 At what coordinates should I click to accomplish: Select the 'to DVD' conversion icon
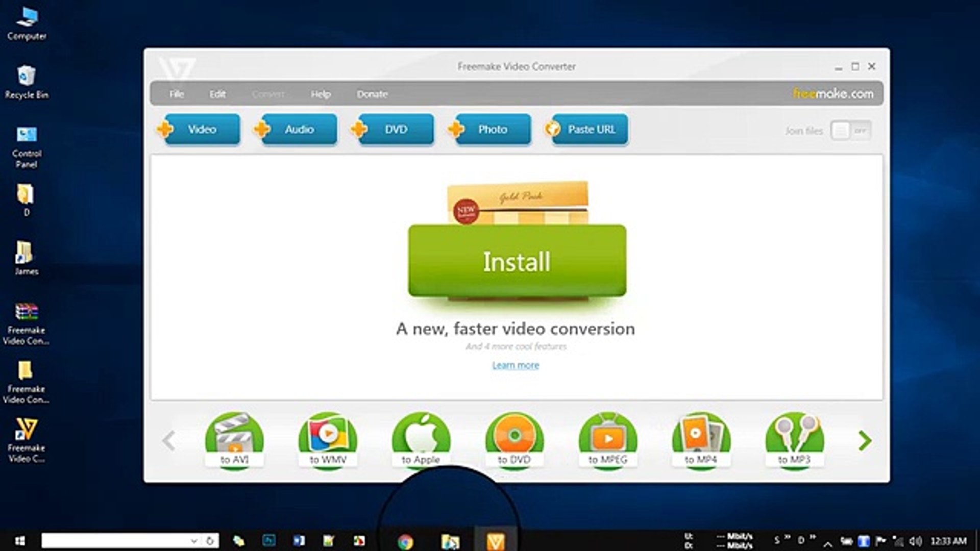click(514, 440)
